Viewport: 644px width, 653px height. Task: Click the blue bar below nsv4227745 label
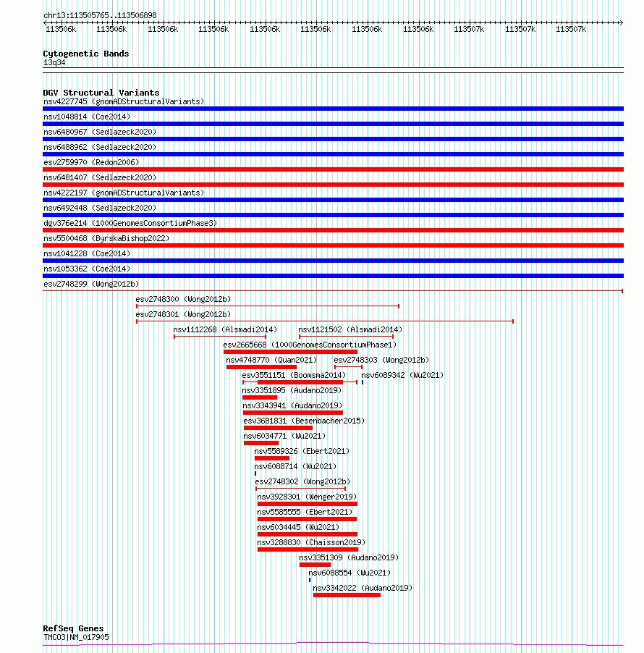tap(333, 109)
